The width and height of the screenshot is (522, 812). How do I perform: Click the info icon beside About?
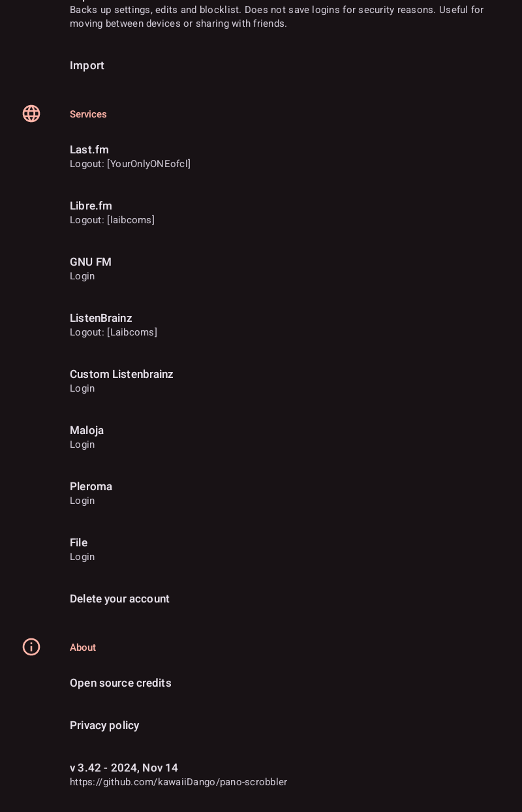[31, 647]
